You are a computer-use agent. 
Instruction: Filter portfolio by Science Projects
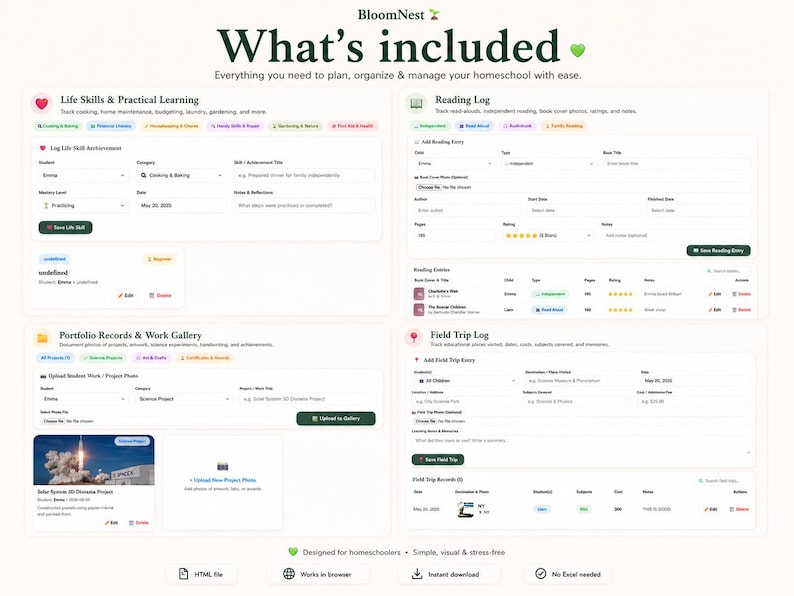pyautogui.click(x=103, y=358)
